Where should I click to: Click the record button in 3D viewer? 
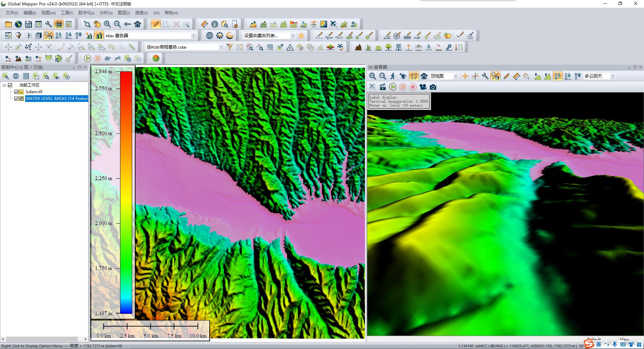tap(413, 87)
